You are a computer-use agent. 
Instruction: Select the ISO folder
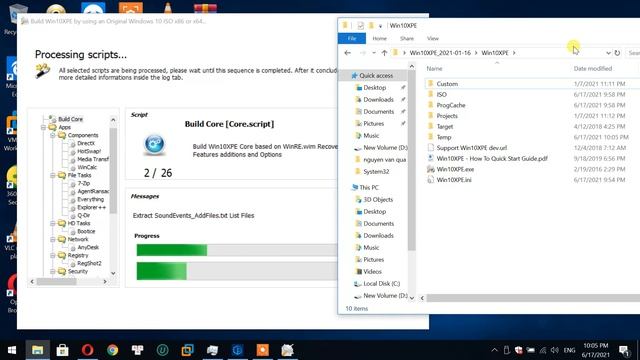441,94
